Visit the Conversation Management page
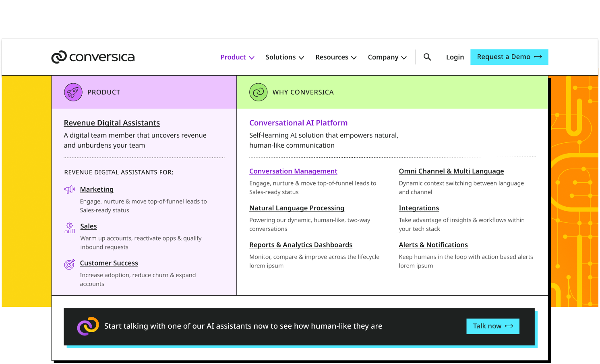The image size is (600, 364). pyautogui.click(x=293, y=171)
